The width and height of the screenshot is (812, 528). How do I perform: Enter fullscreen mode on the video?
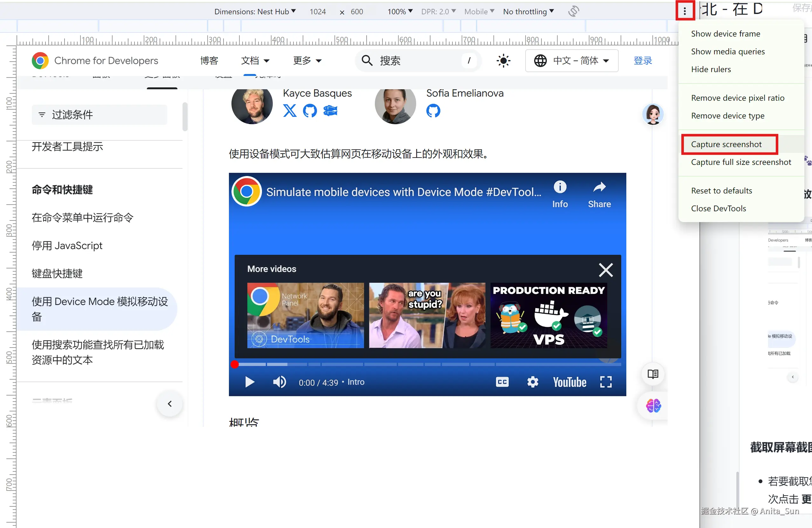click(x=606, y=382)
